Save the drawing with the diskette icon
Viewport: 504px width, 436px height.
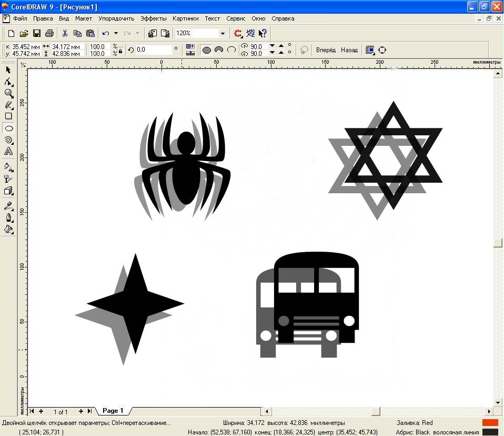(x=37, y=33)
